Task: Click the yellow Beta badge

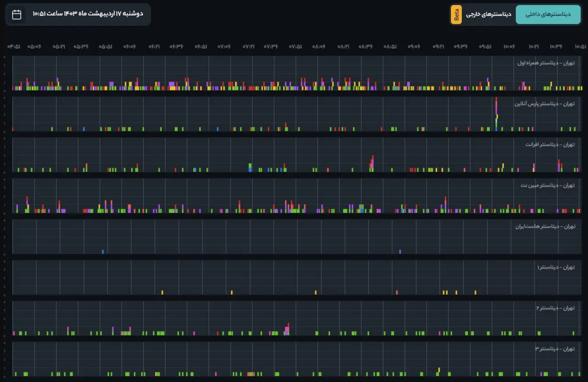Action: [456, 15]
